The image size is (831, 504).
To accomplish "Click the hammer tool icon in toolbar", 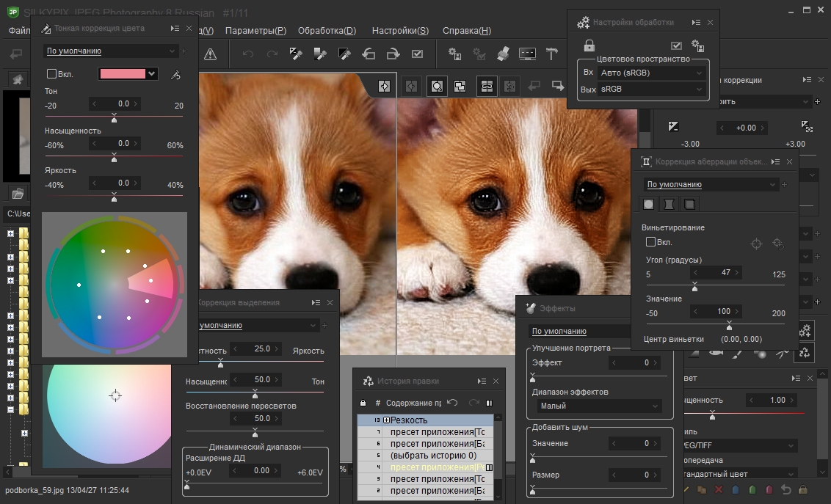I will pos(552,54).
